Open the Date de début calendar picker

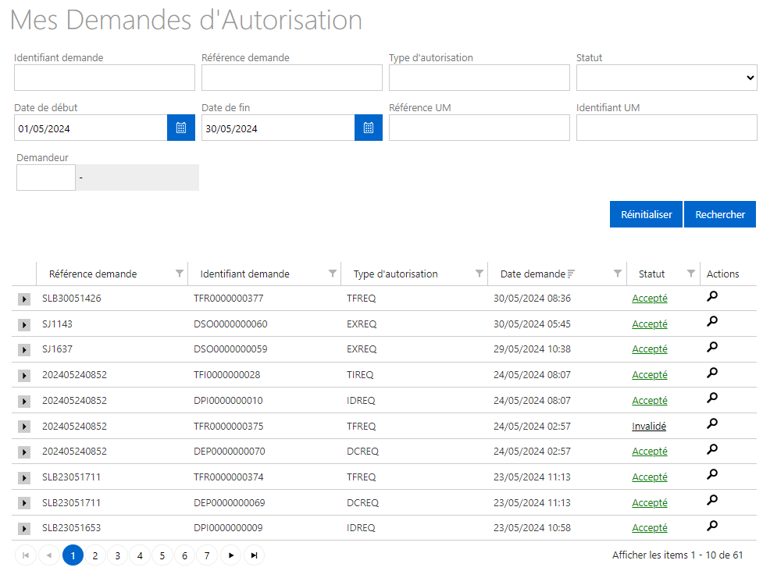coord(181,128)
